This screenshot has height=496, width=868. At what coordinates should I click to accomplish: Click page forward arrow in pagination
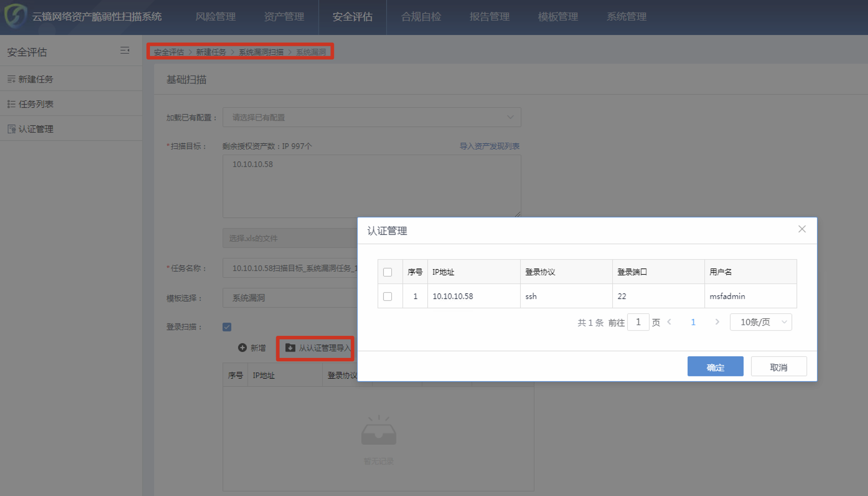(716, 322)
